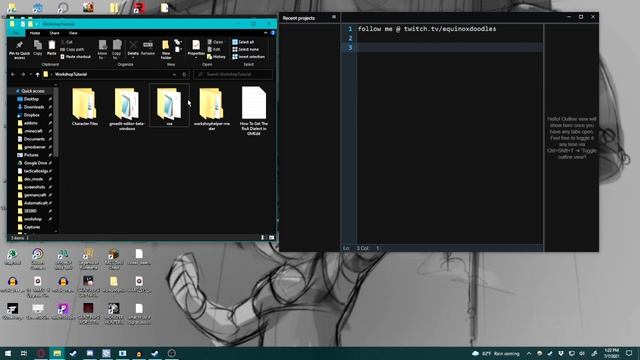The image size is (640, 360).
Task: Open Desktop in the navigation pane
Action: tap(31, 99)
